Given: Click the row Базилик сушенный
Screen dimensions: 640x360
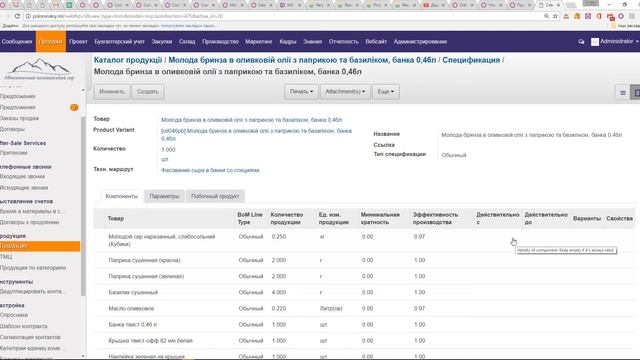Looking at the screenshot, I should [363, 292].
